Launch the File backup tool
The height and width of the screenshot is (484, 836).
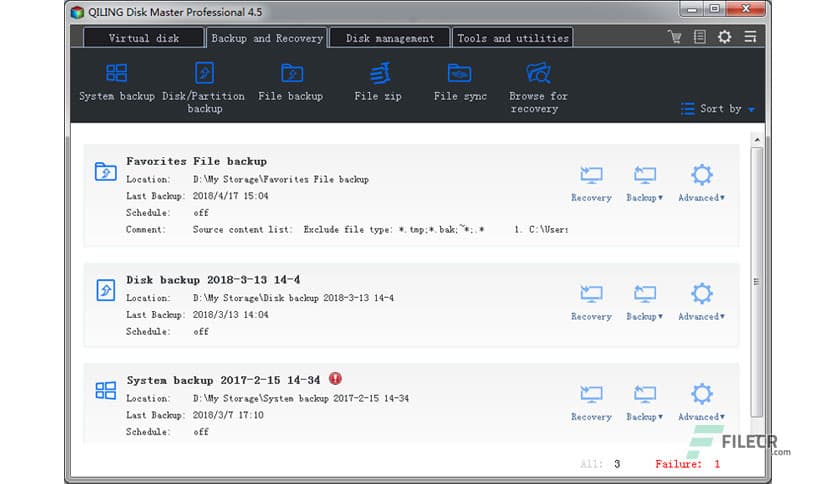pos(291,82)
